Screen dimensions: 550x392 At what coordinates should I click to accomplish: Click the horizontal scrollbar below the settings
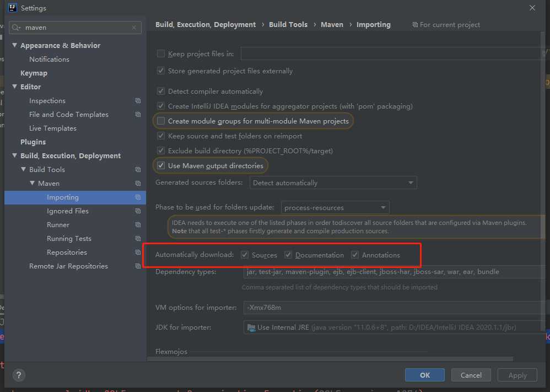pyautogui.click(x=330, y=359)
